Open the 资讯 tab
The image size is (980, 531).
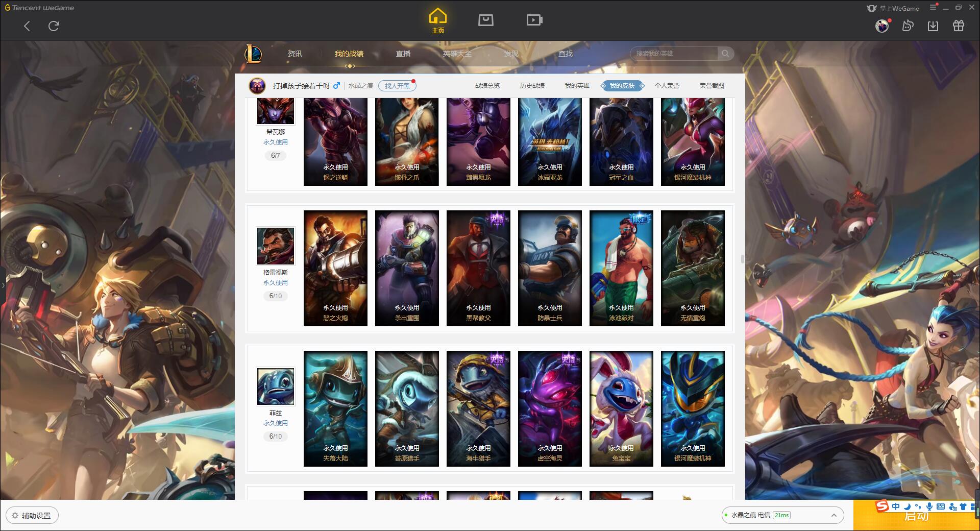[295, 54]
